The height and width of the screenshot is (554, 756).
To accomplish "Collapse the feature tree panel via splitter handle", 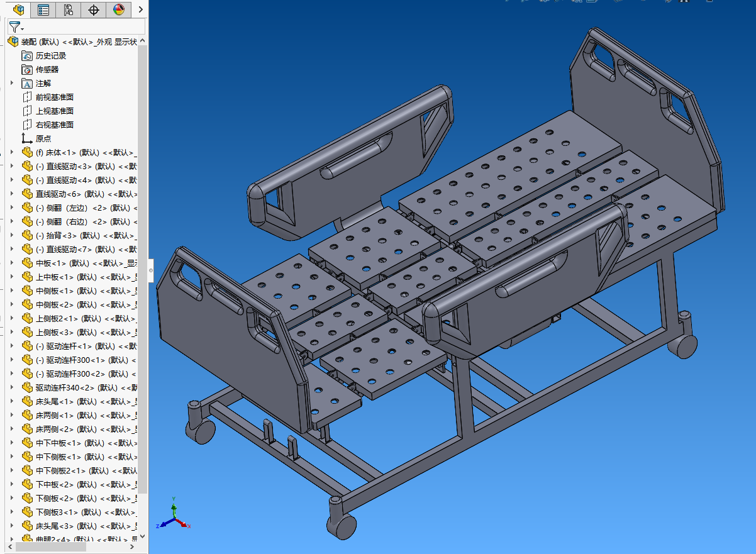I will coord(150,270).
